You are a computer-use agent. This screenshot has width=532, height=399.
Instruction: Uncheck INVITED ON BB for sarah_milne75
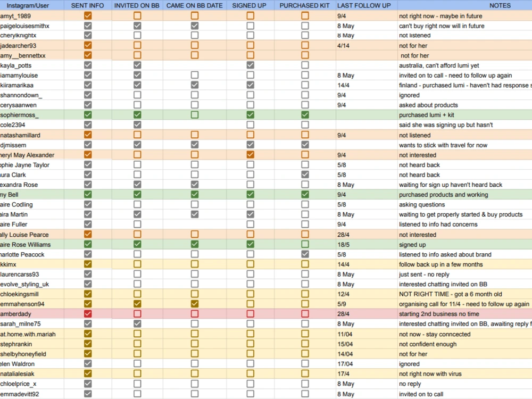[137, 323]
